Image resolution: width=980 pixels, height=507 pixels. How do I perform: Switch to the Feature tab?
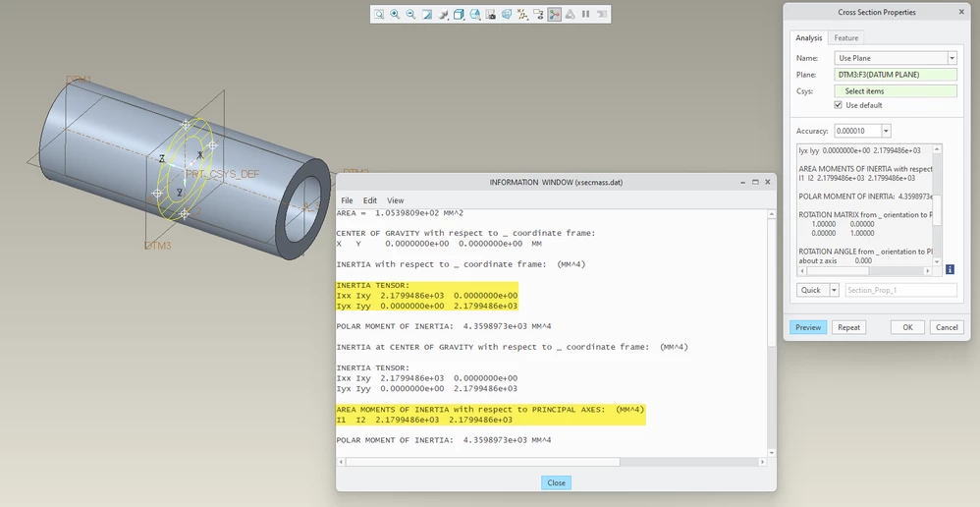846,38
